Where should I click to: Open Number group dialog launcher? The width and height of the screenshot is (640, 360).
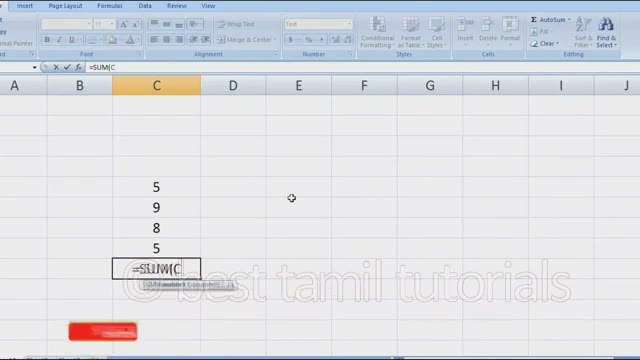[350, 54]
